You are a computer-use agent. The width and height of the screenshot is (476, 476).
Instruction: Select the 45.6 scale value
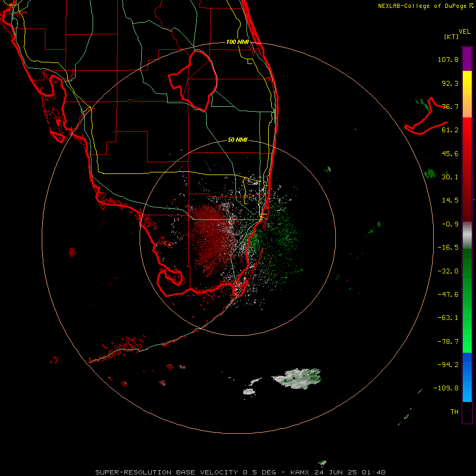coord(450,153)
